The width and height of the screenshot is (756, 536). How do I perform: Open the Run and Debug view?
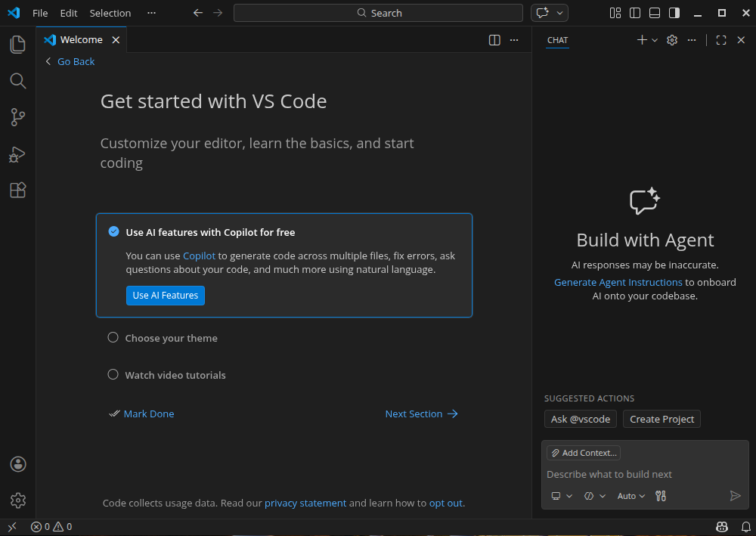18,154
